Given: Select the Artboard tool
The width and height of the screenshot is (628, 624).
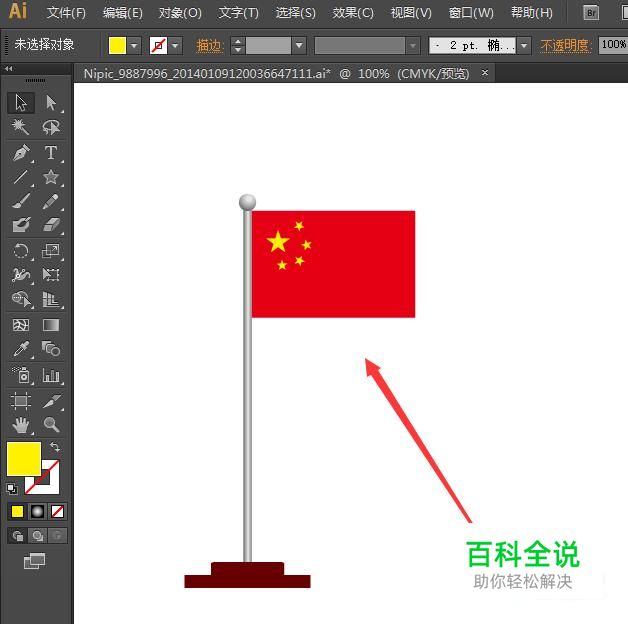Looking at the screenshot, I should coord(21,401).
